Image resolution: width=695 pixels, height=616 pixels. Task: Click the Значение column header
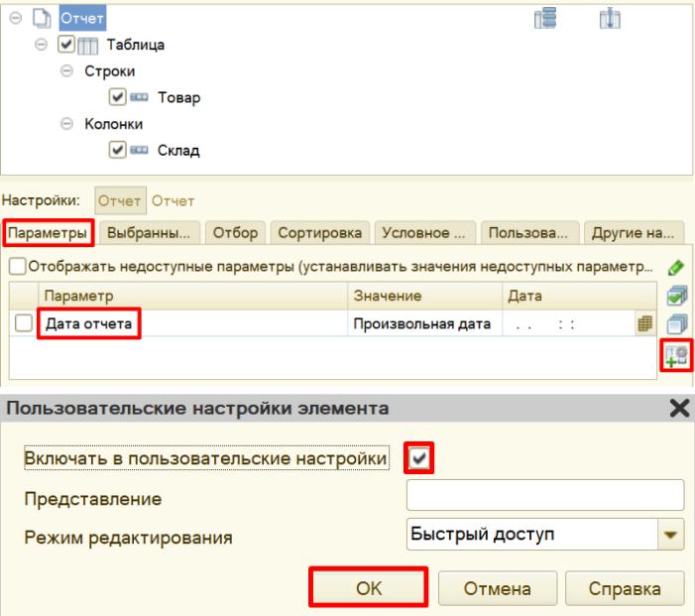coord(424,296)
